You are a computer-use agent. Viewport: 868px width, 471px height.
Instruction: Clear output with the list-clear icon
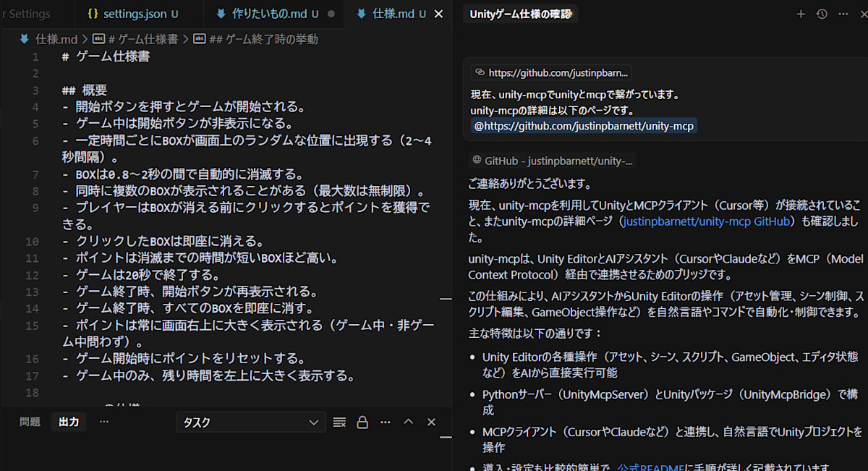[x=339, y=422]
